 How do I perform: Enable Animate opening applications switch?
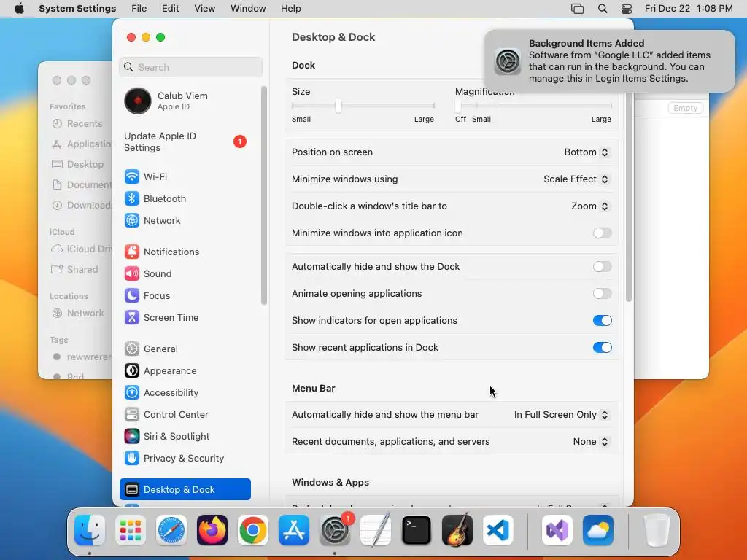click(602, 293)
